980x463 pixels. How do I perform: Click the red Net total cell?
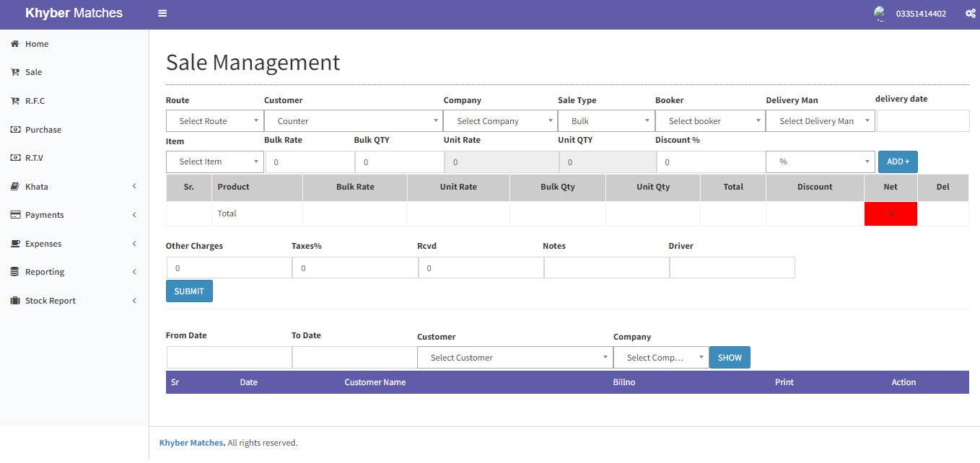[x=891, y=213]
